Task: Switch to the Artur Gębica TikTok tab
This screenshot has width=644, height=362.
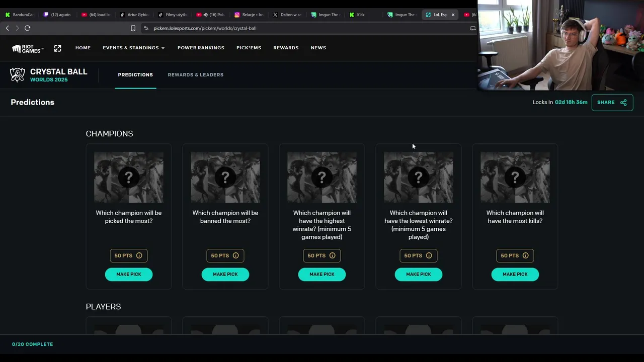Action: click(135, 15)
